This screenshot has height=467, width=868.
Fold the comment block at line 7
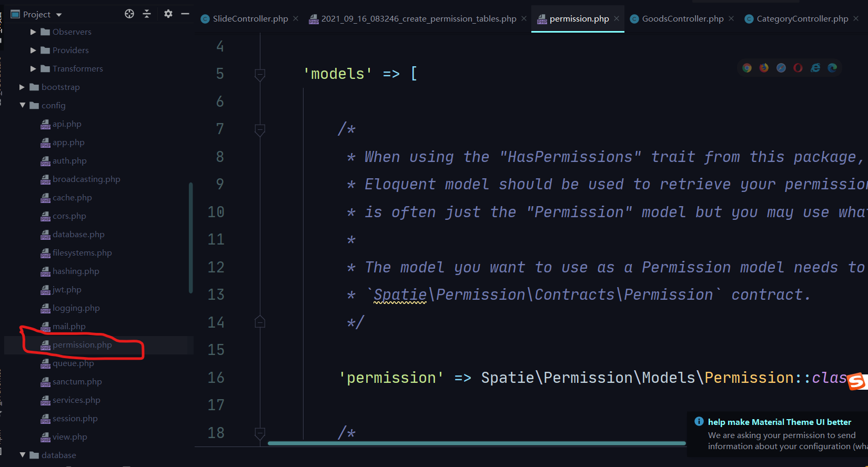(x=260, y=129)
